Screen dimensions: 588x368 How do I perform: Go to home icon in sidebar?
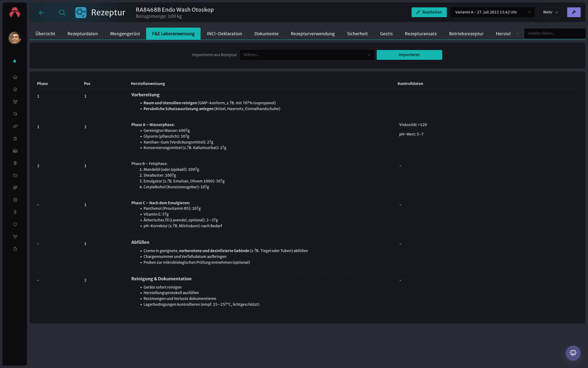click(15, 77)
